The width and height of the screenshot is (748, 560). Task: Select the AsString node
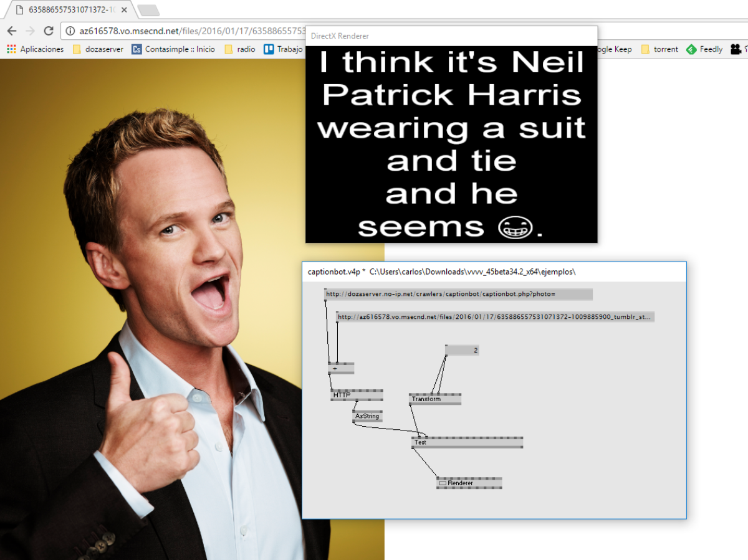click(x=367, y=416)
